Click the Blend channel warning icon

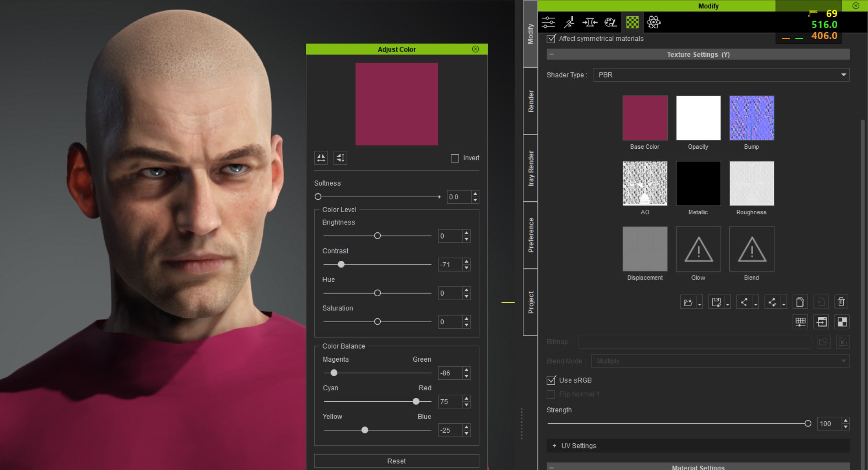pyautogui.click(x=752, y=249)
